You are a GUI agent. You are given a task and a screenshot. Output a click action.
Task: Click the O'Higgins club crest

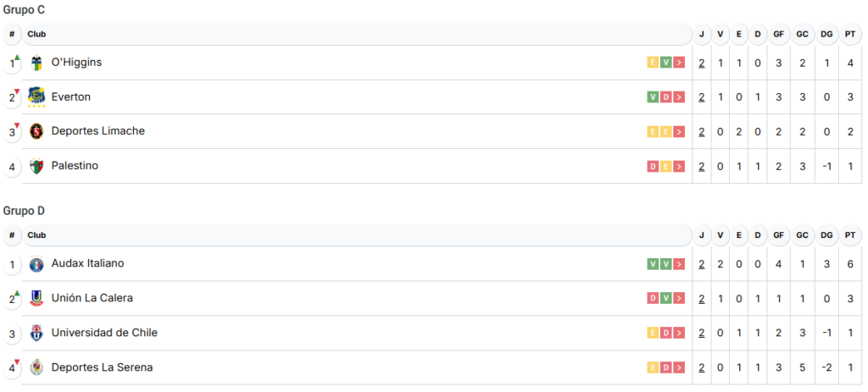[x=36, y=63]
